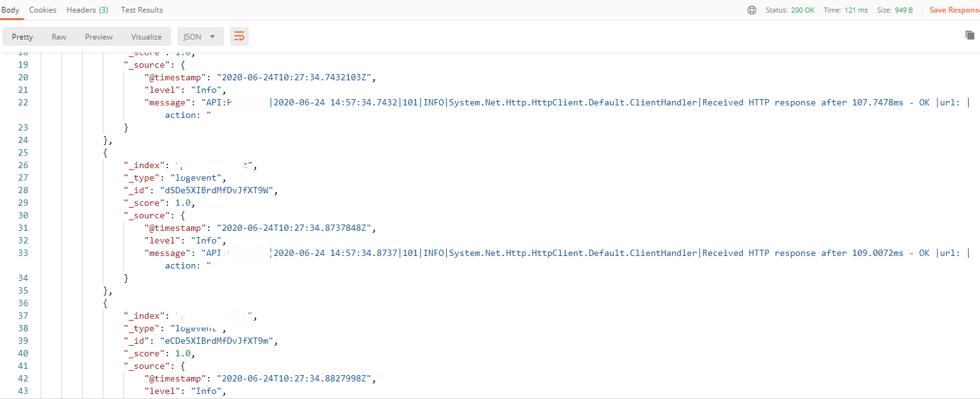The height and width of the screenshot is (399, 980).
Task: Switch to Pretty view mode
Action: click(x=23, y=37)
